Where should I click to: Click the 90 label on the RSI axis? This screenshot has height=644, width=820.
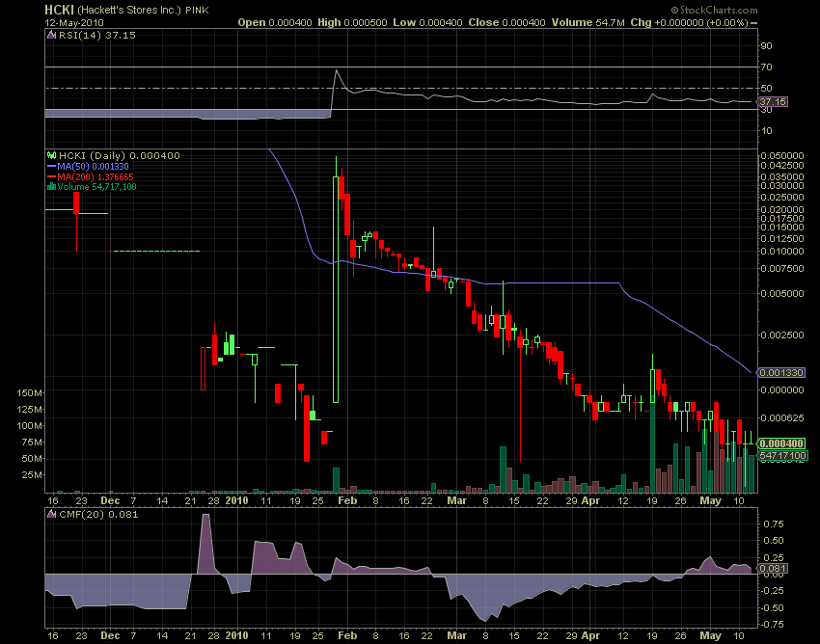[x=766, y=46]
